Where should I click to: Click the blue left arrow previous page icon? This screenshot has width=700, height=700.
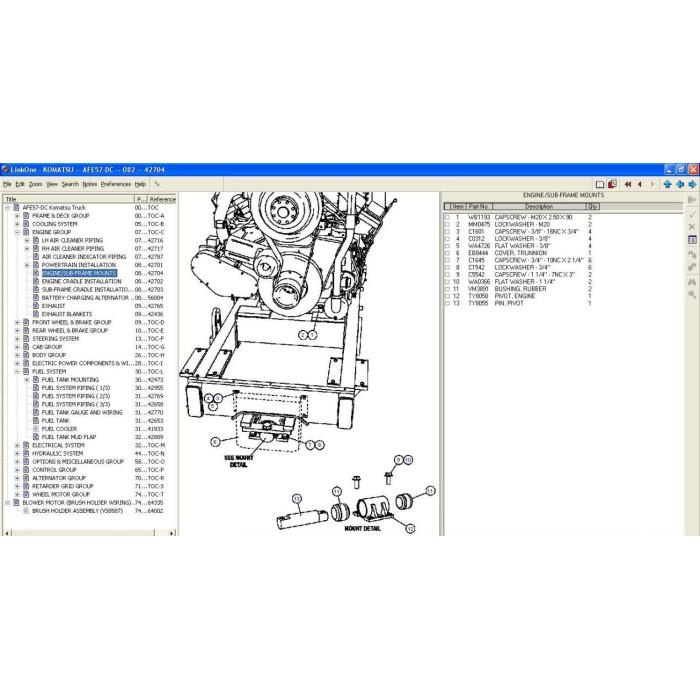(680, 184)
